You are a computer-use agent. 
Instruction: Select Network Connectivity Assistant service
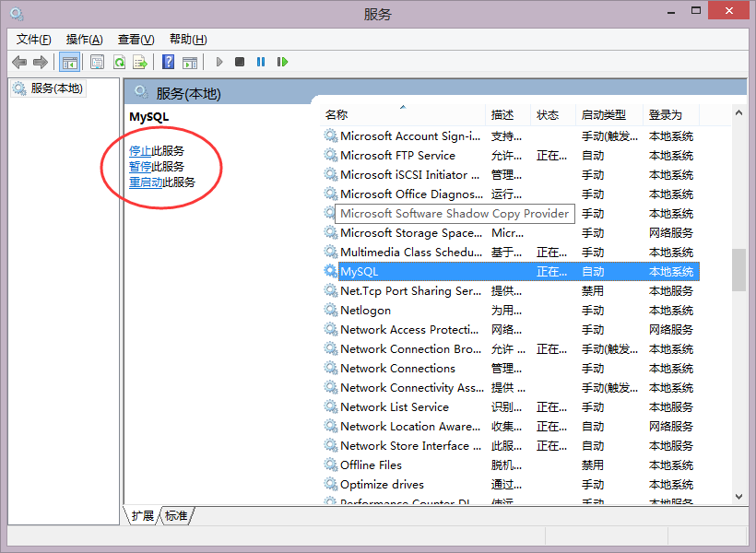point(510,388)
